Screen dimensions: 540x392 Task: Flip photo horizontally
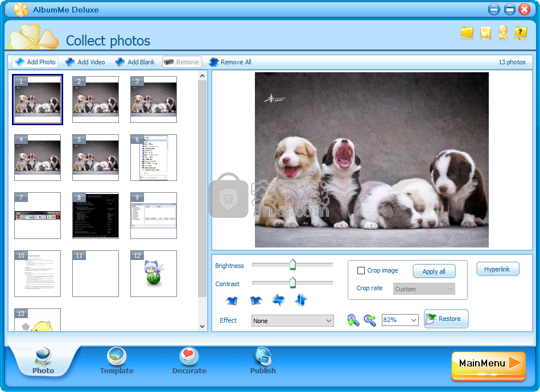(x=278, y=300)
